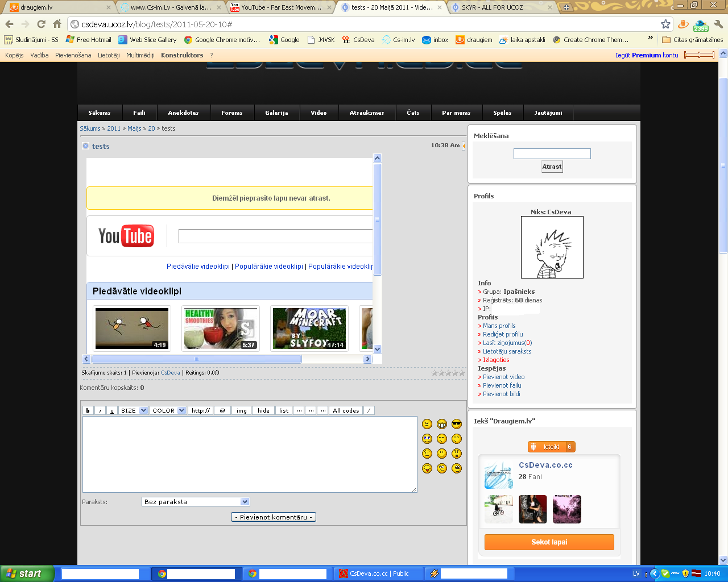Image resolution: width=728 pixels, height=582 pixels.
Task: Insert the sad face emoticon
Action: [427, 454]
